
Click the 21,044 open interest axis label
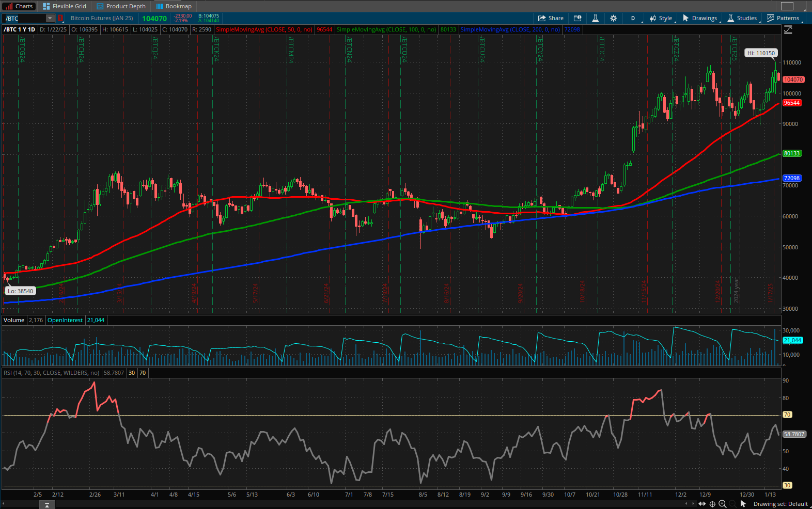click(x=793, y=340)
